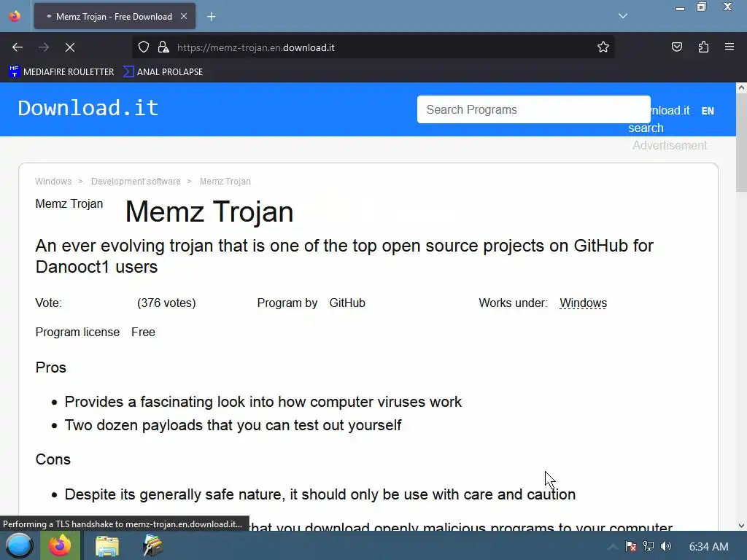Open the Action Center flag icon

(x=631, y=547)
